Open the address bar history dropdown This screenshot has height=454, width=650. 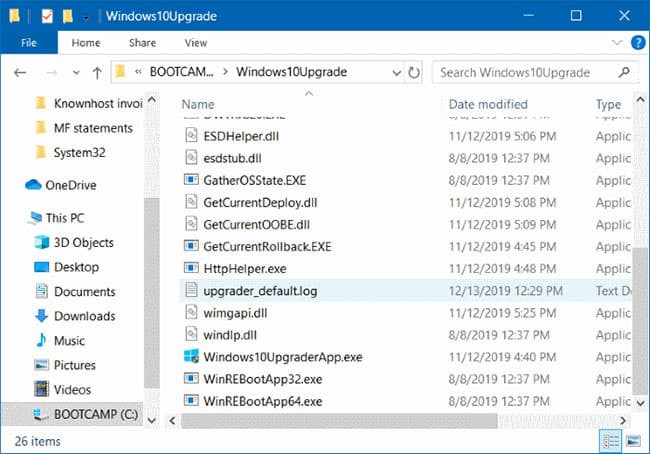click(x=397, y=73)
